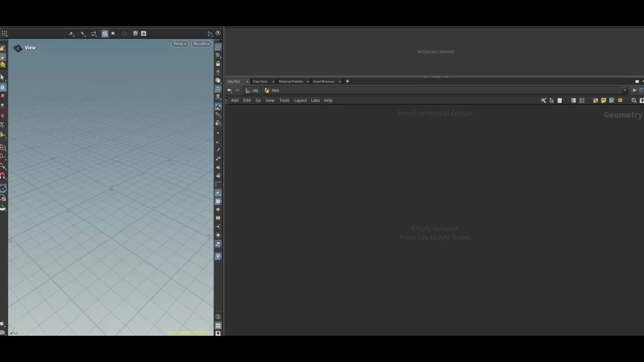Switch to the Tree View tab
Viewport: 644px width, 362px height.
tap(260, 81)
